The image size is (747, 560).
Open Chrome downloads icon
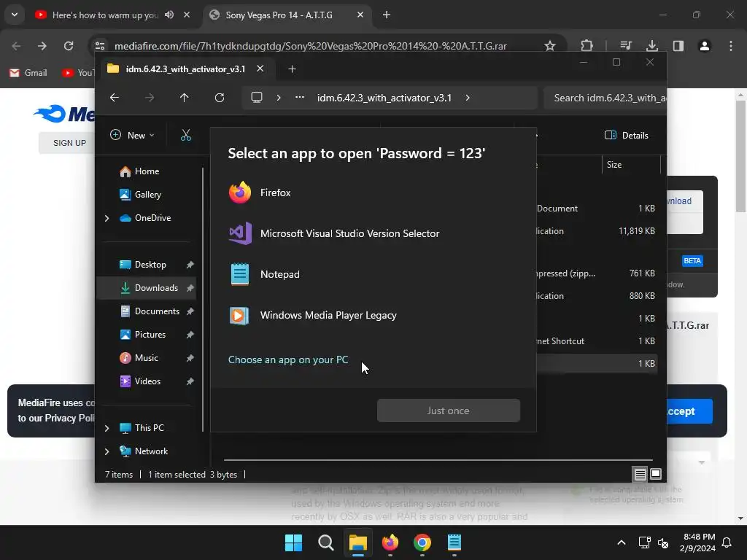pyautogui.click(x=651, y=46)
